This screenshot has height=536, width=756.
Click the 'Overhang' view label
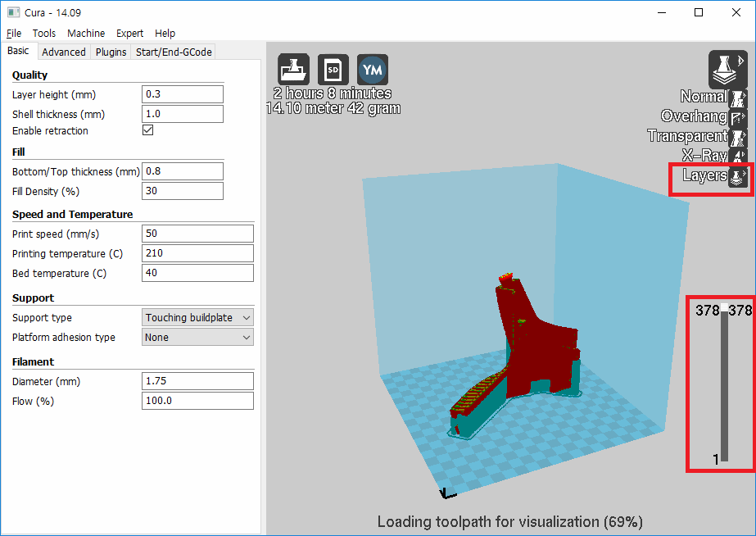click(x=694, y=116)
